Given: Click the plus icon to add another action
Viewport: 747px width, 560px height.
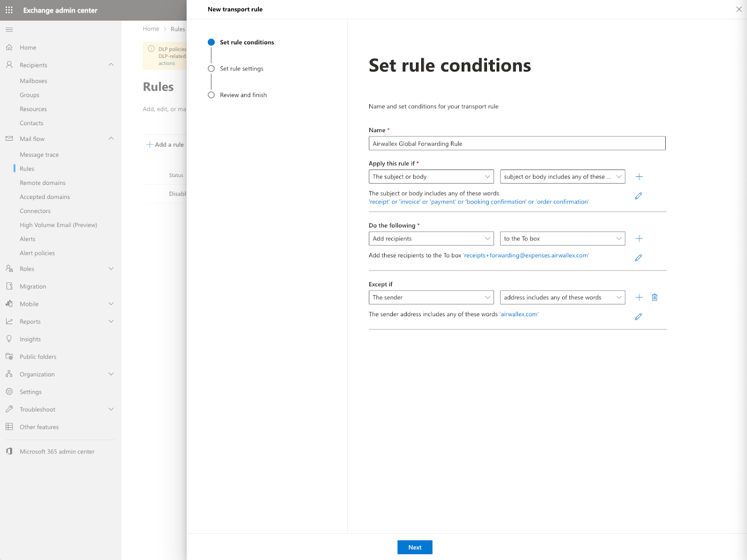Looking at the screenshot, I should (639, 239).
